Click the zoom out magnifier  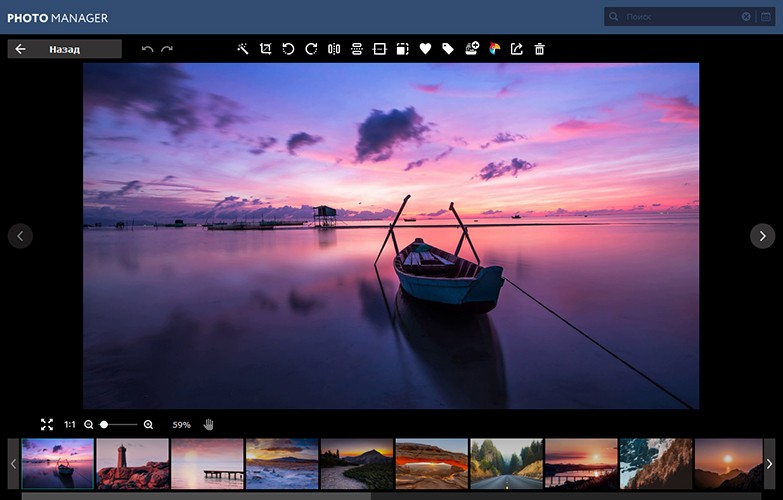tap(89, 425)
